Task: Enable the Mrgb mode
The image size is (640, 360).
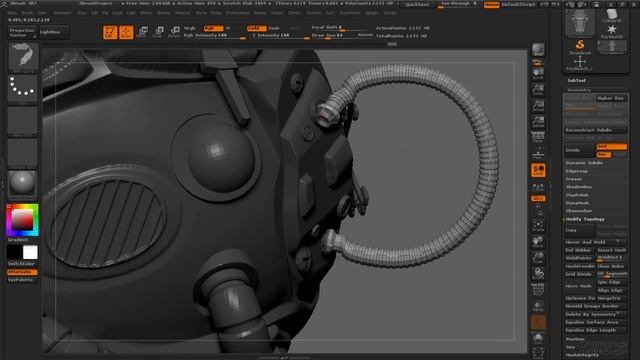Action: click(x=190, y=28)
